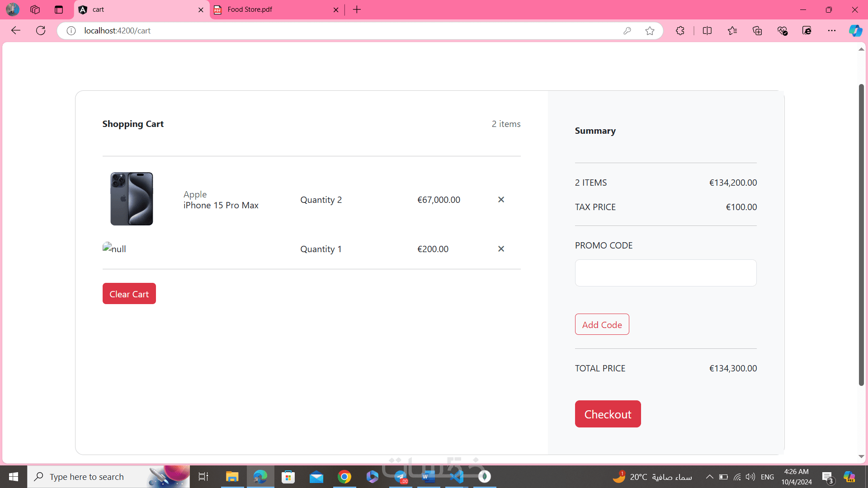The width and height of the screenshot is (868, 488).
Task: Switch to Food Store.pdf tab
Action: pos(271,9)
